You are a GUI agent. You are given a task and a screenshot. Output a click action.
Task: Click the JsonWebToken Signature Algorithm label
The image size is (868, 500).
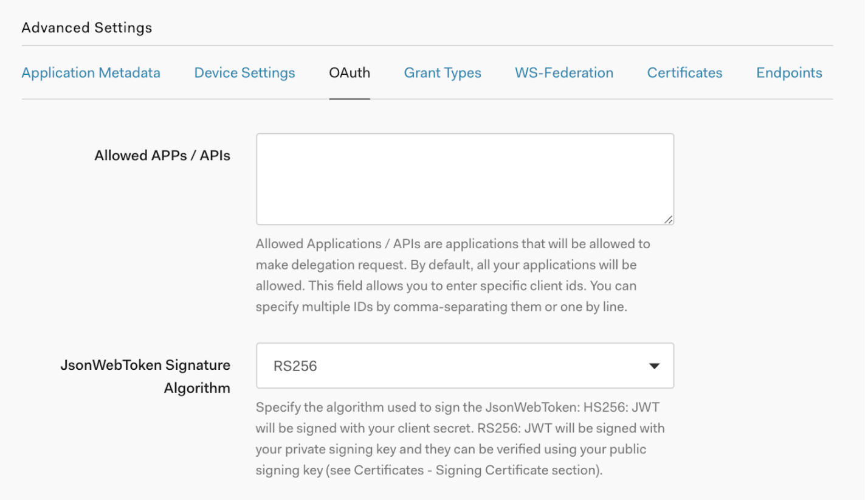point(145,376)
